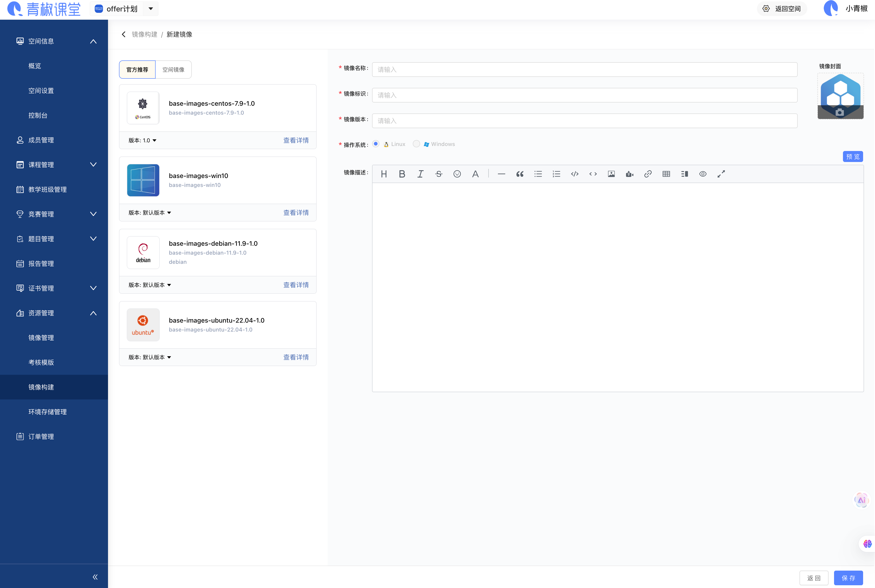
Task: Expand editor to fullscreen mode
Action: click(721, 174)
